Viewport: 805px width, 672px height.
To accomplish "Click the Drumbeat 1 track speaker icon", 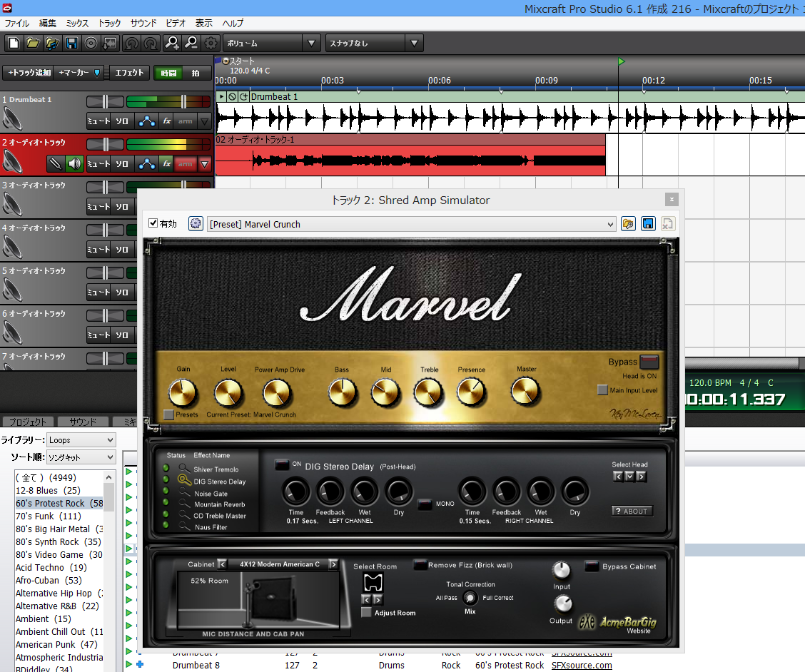I will click(12, 120).
